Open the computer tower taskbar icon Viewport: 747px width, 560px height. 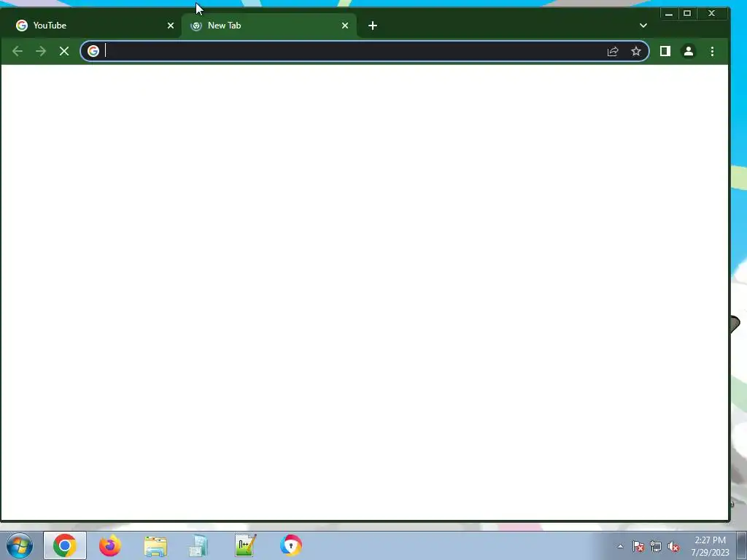click(198, 546)
